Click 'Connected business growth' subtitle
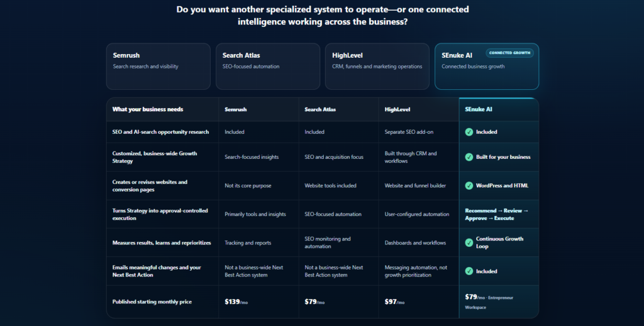This screenshot has width=644, height=326. (473, 67)
